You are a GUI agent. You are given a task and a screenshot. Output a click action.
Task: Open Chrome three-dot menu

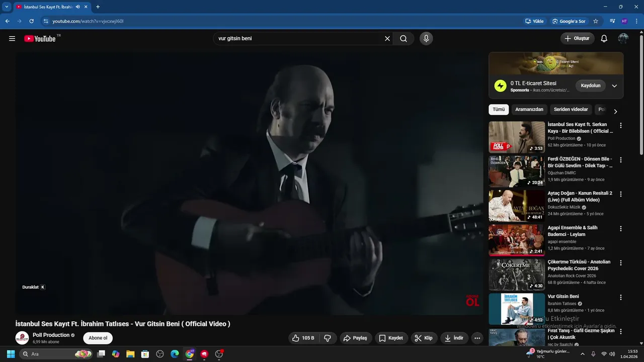click(636, 21)
